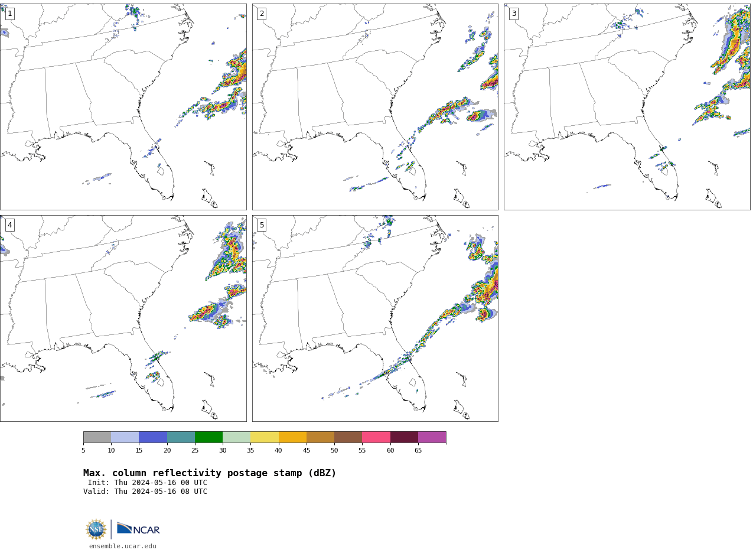Click the member number 4 label box
Image resolution: width=756 pixels, height=553 pixels.
tap(9, 225)
